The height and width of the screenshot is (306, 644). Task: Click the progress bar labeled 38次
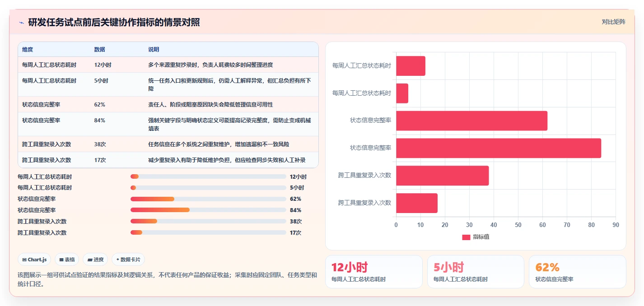click(x=208, y=222)
